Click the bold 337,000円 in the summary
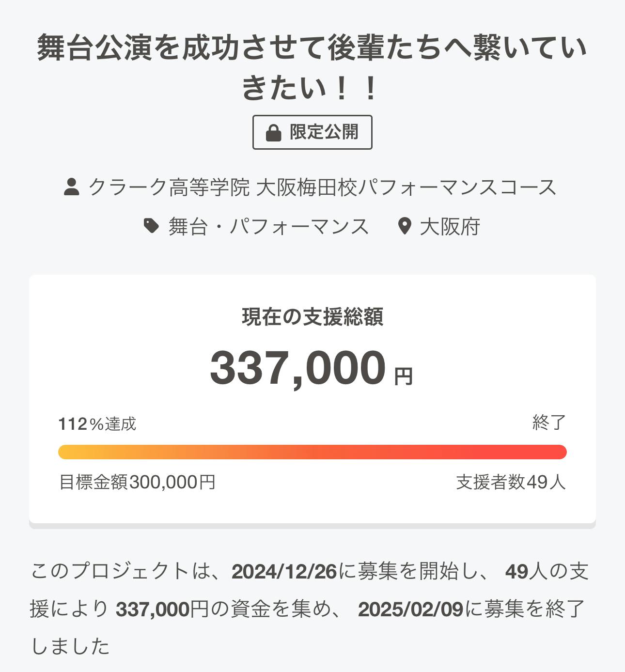The height and width of the screenshot is (672, 625). tap(162, 609)
